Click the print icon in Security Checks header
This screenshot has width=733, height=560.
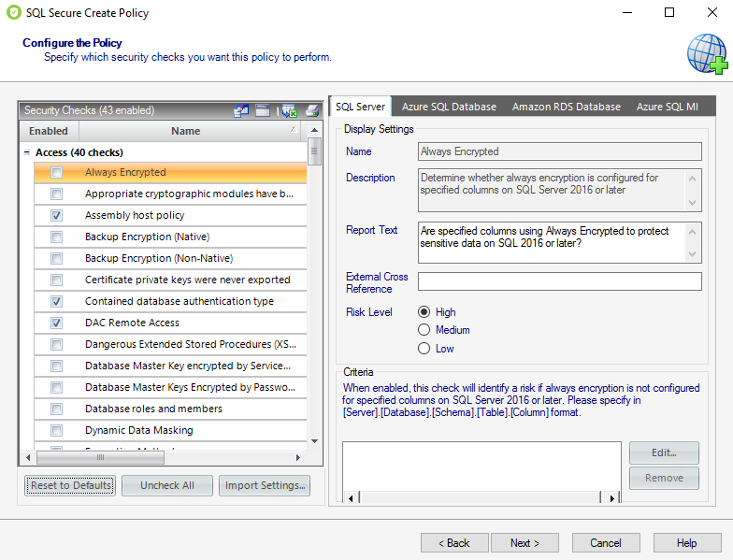tap(312, 110)
